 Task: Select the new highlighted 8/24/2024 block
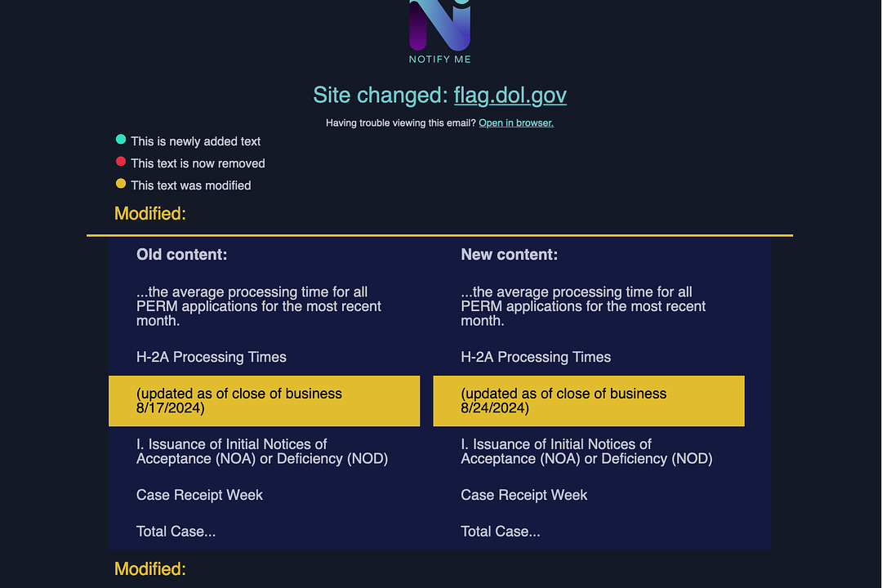[588, 401]
